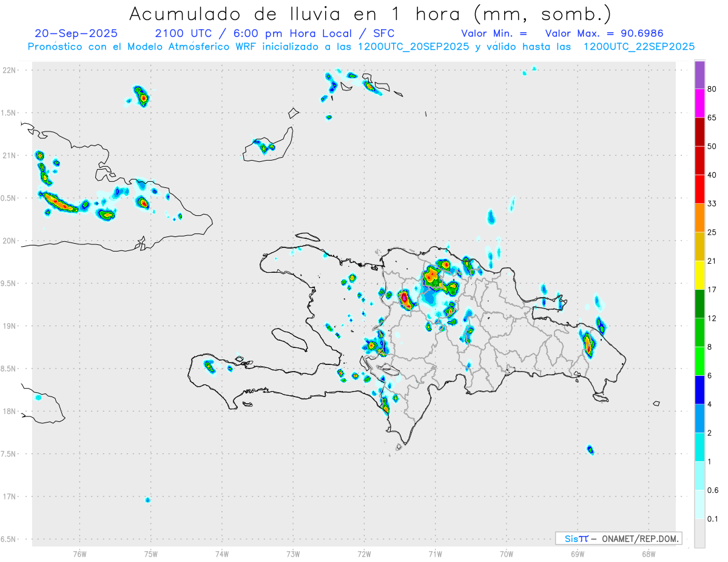
Task: Click the '22N' latitude label
Action: pyautogui.click(x=10, y=70)
